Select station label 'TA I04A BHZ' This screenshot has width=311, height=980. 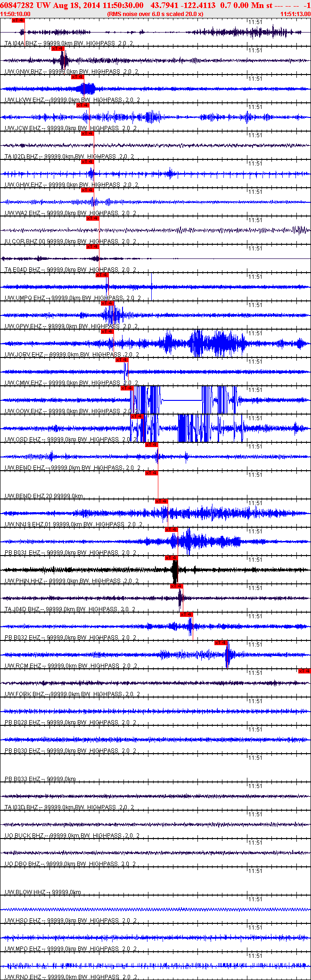click(x=21, y=43)
